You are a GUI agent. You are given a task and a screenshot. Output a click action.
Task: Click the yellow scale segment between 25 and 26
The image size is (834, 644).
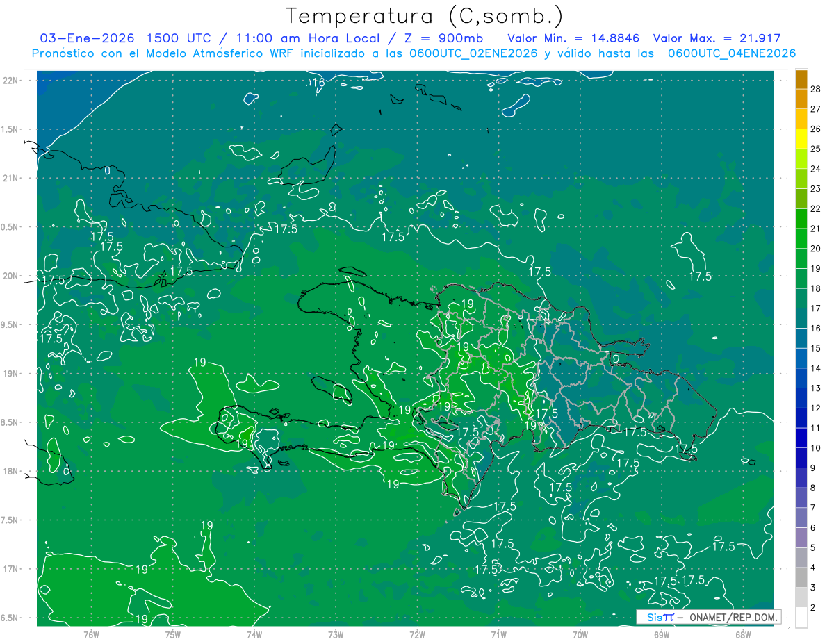coord(801,139)
